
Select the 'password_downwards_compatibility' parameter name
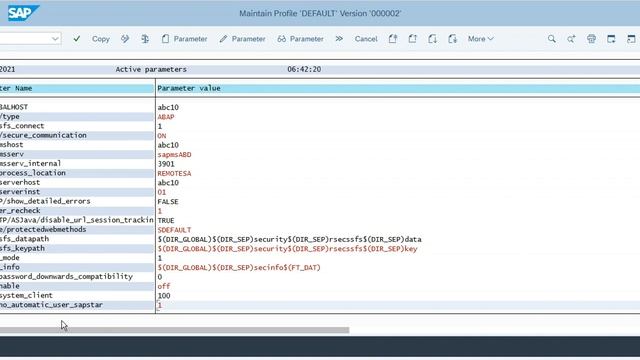point(66,276)
